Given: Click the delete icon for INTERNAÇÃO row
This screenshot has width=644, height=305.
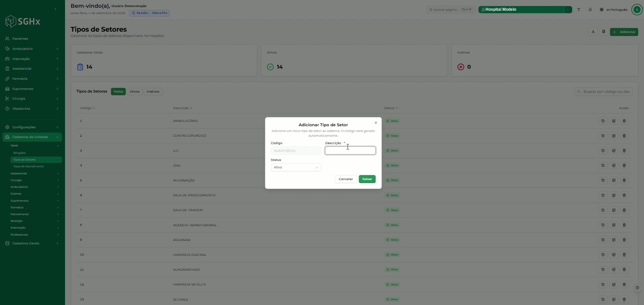Looking at the screenshot, I should click(624, 180).
